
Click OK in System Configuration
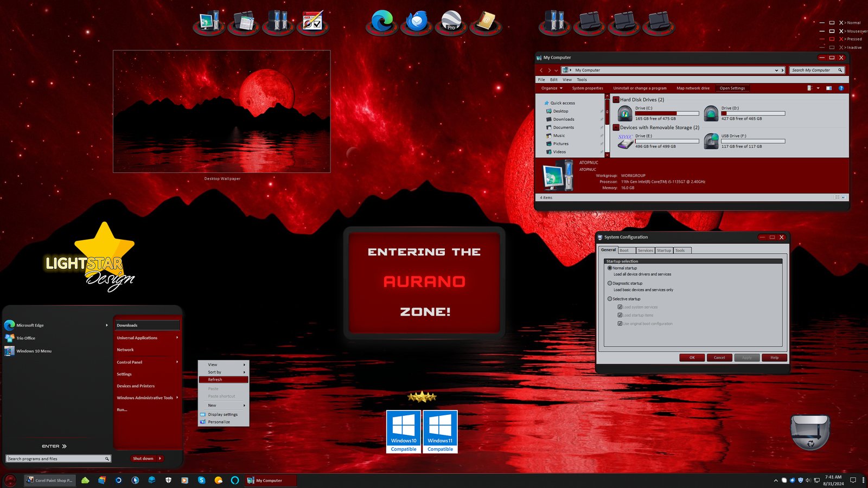pos(692,357)
